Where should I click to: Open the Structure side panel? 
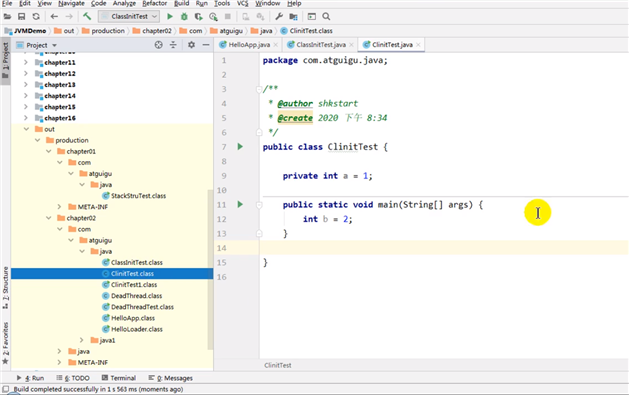pyautogui.click(x=5, y=287)
